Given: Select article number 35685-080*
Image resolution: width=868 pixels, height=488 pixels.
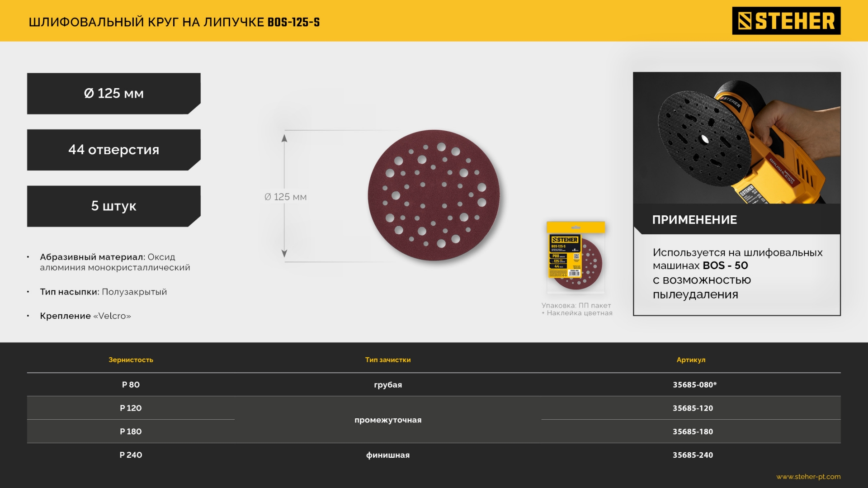Looking at the screenshot, I should pos(694,385).
